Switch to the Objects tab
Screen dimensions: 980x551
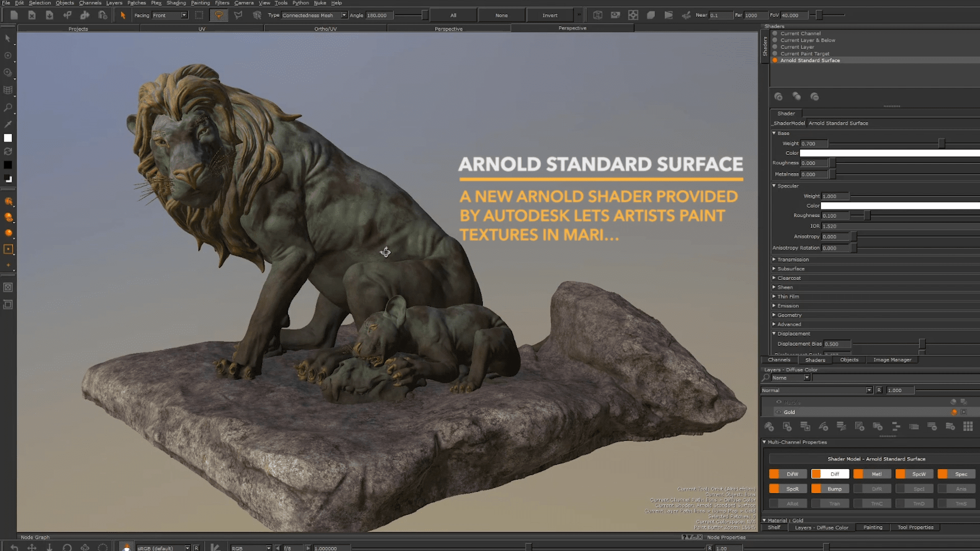pyautogui.click(x=849, y=360)
